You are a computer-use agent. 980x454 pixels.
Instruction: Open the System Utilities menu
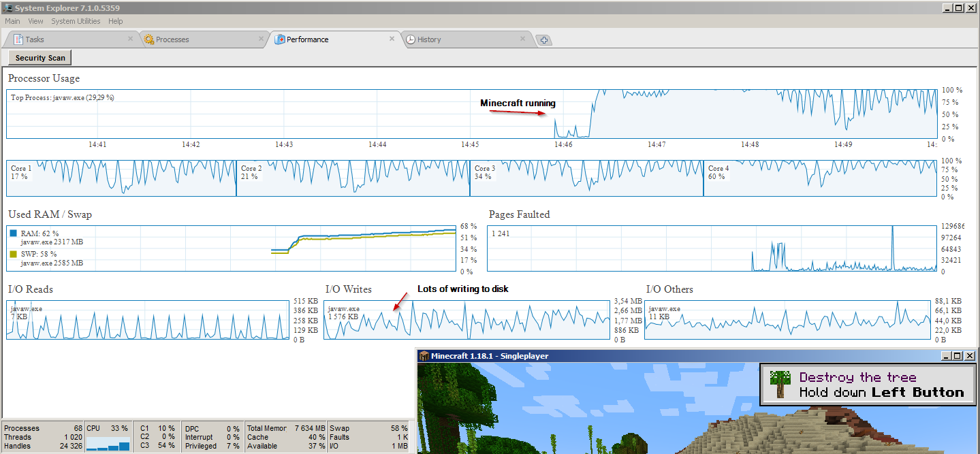tap(76, 21)
